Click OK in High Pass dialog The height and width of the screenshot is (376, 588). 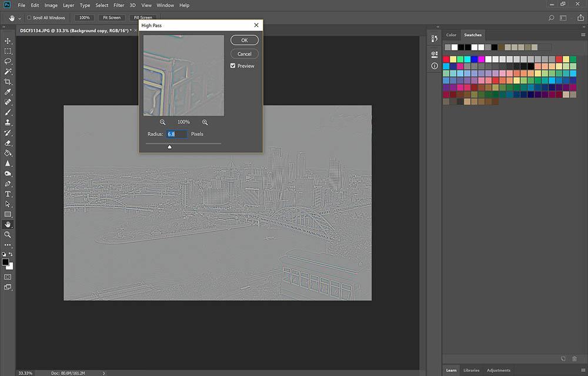(x=244, y=40)
